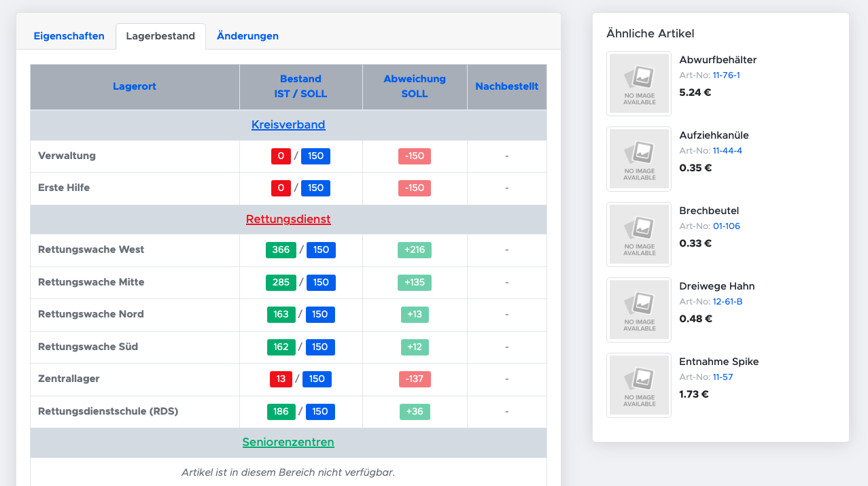Screen dimensions: 868x486
Task: Open the Änderungen tab
Action: [247, 36]
